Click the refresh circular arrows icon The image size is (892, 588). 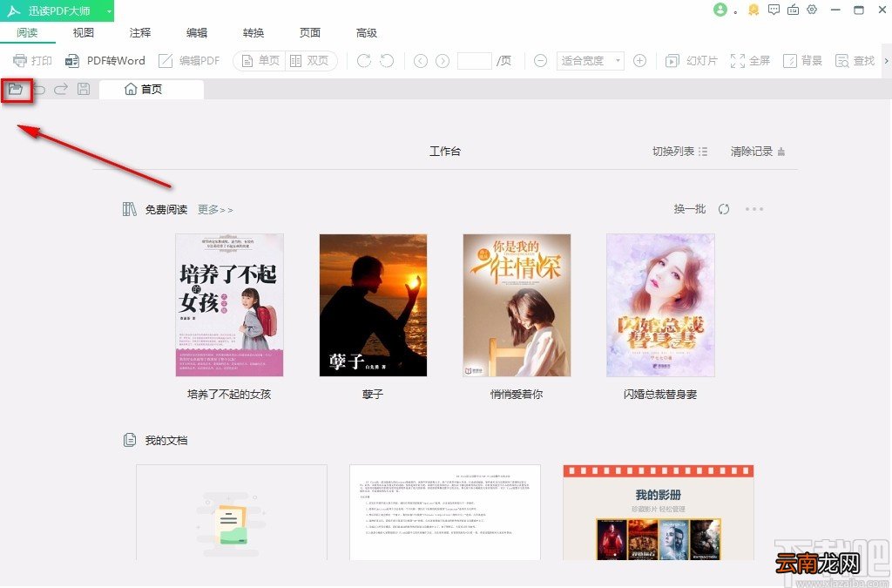[724, 209]
